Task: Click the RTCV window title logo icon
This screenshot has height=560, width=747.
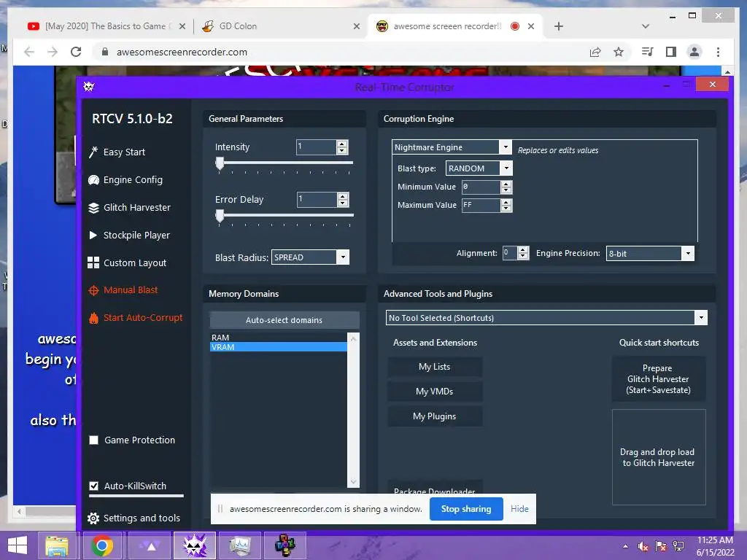Action: (x=88, y=87)
